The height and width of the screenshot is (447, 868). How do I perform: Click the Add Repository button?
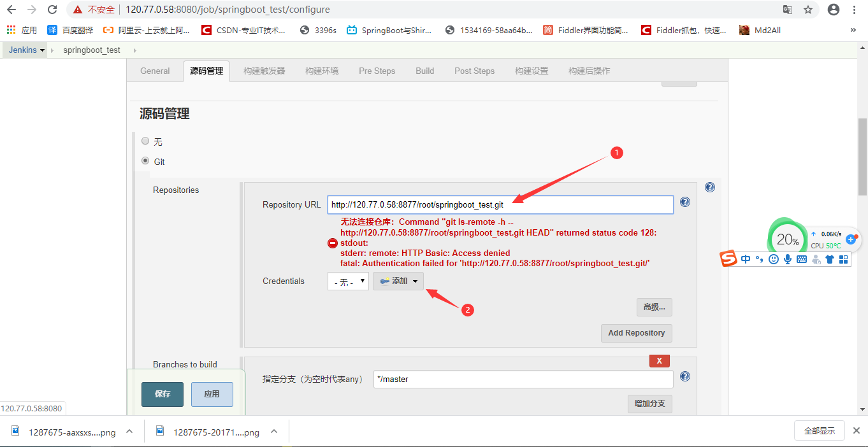tap(636, 333)
